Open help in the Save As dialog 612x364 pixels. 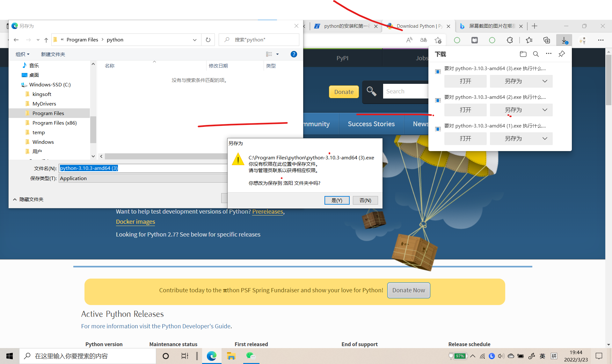coord(294,54)
